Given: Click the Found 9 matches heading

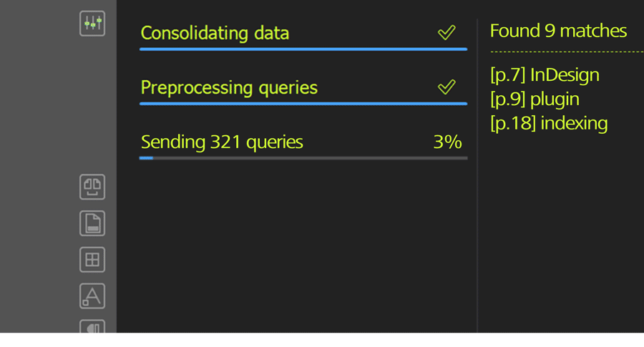Looking at the screenshot, I should tap(559, 31).
